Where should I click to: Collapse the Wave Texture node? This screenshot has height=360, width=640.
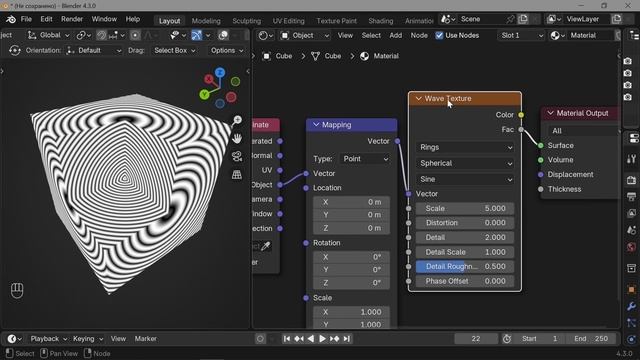pyautogui.click(x=418, y=98)
